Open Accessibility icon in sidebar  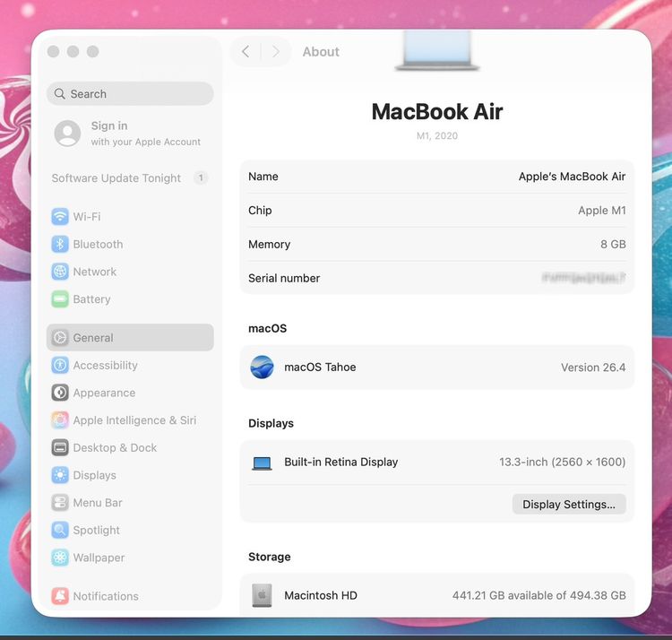click(x=60, y=365)
